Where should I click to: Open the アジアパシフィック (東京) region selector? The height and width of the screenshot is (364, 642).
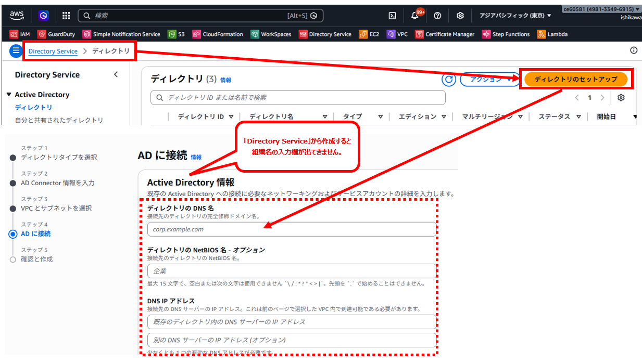click(515, 16)
